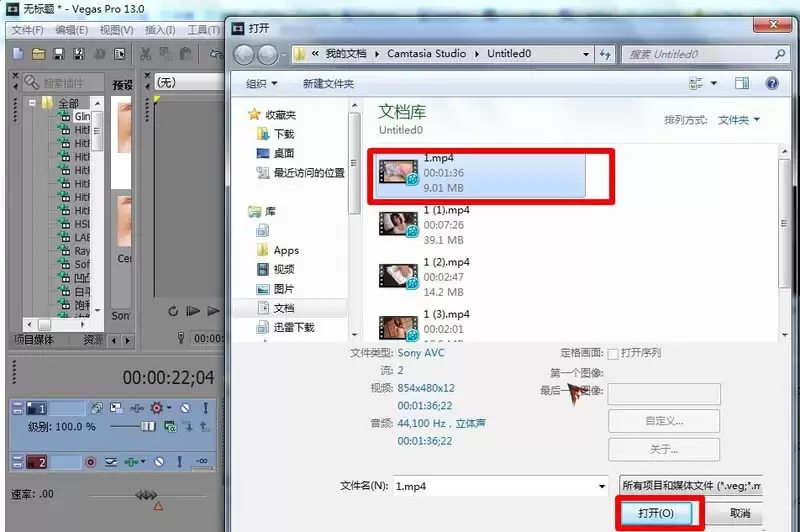This screenshot has width=800, height=532.
Task: Click the 新建文件夹 button
Action: 328,84
